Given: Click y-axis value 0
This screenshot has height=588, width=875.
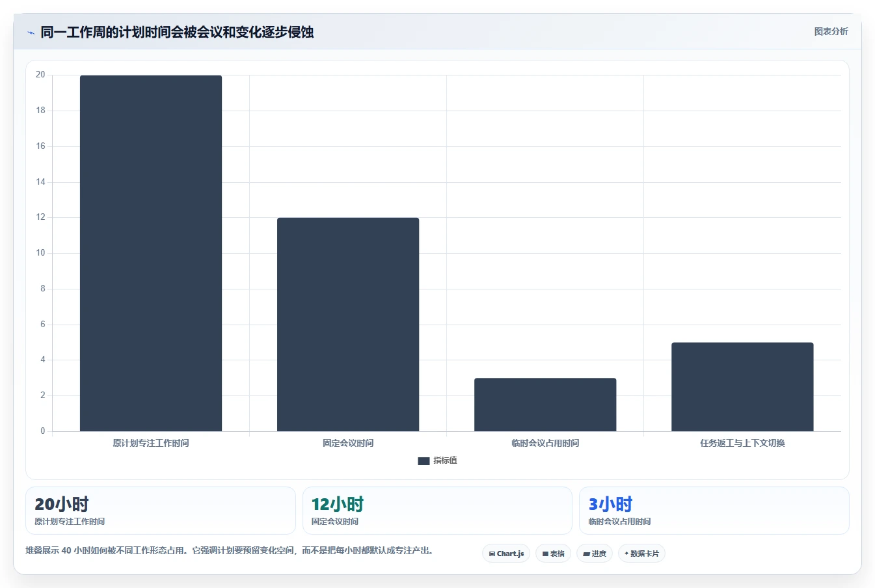Looking at the screenshot, I should tap(43, 431).
